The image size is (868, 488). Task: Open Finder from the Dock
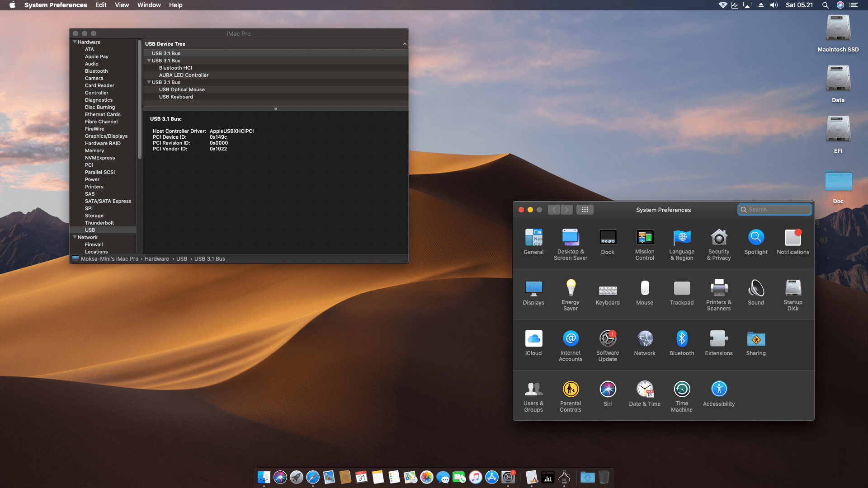[264, 477]
